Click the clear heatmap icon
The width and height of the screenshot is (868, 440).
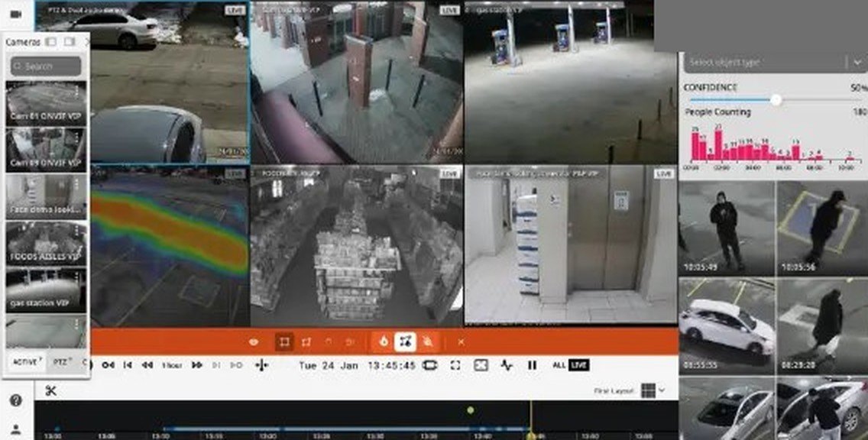pos(427,342)
